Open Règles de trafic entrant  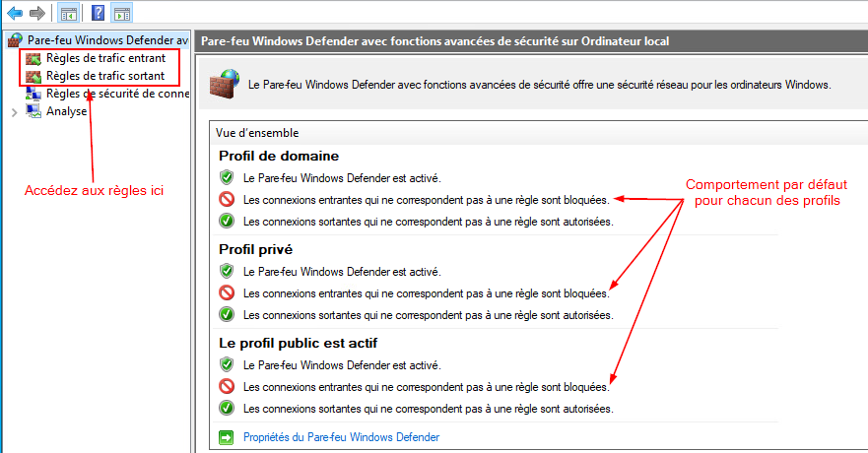pos(105,58)
